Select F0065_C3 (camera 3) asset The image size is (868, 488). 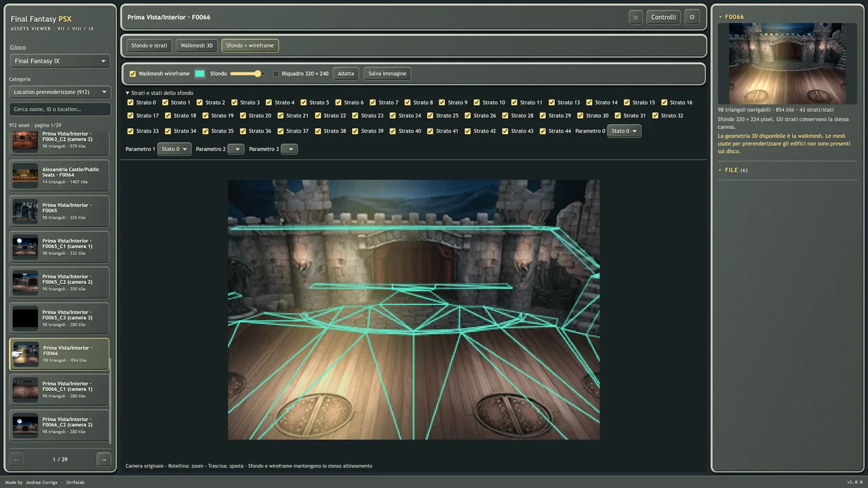pyautogui.click(x=59, y=318)
